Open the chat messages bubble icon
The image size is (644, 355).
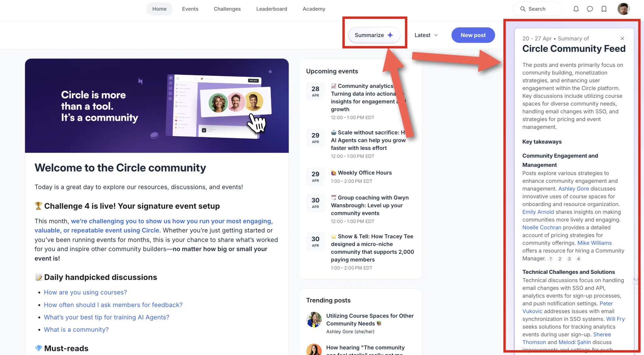pos(590,9)
